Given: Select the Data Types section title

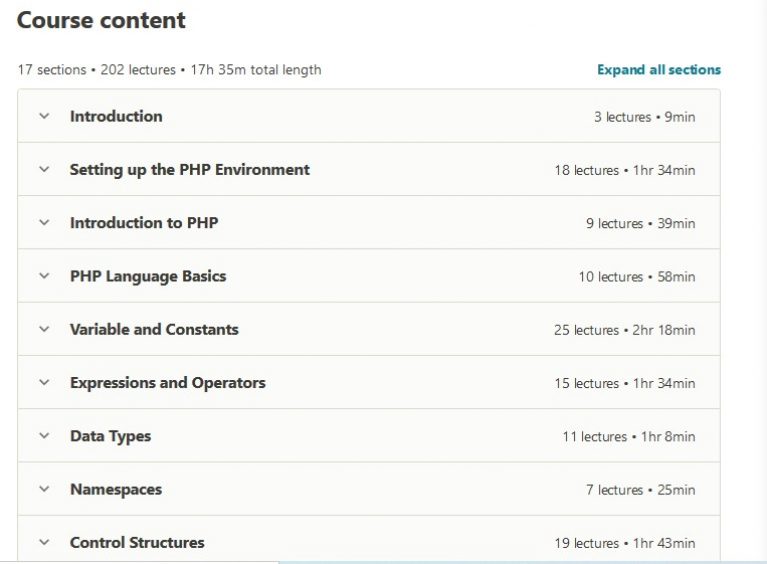Looking at the screenshot, I should coord(111,437).
